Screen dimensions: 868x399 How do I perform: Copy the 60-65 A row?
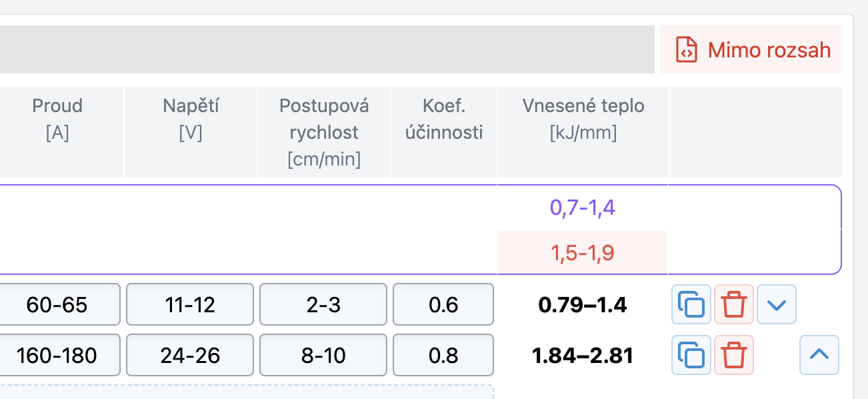(x=691, y=304)
